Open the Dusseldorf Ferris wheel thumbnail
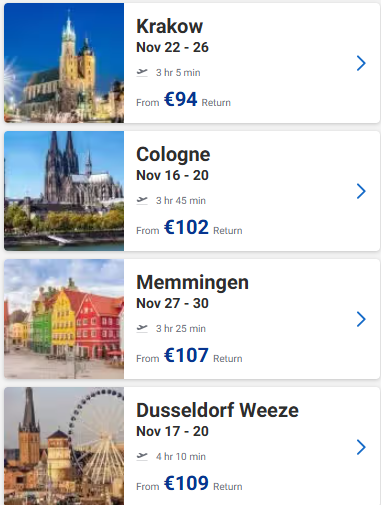 coord(64,446)
